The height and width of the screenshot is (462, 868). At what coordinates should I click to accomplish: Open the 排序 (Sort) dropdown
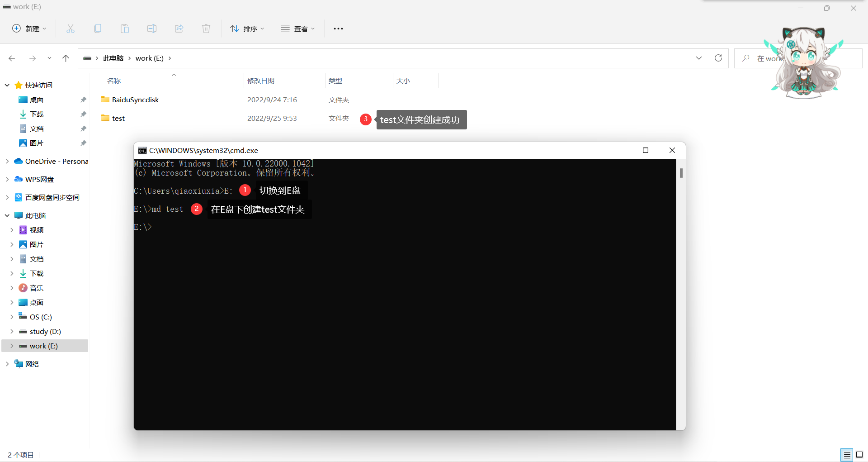click(x=247, y=29)
